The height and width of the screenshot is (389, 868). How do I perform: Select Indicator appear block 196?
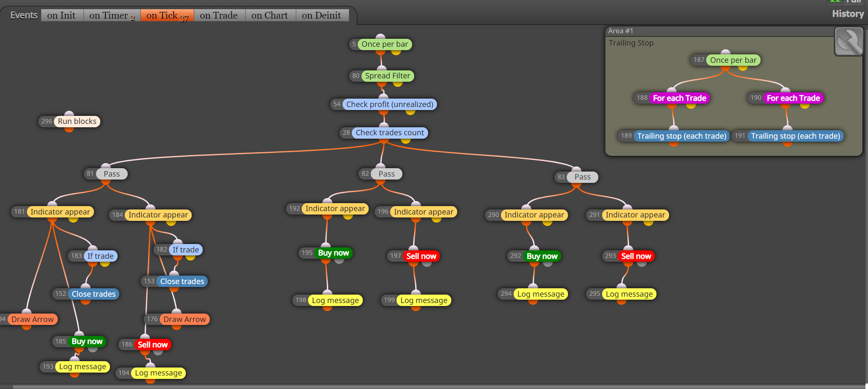coord(423,212)
